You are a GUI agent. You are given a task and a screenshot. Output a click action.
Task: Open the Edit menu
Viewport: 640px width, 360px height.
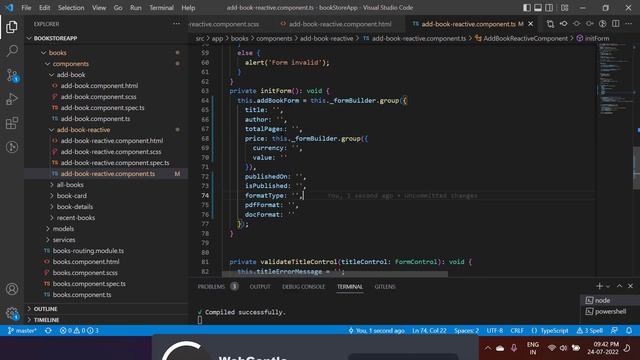[x=44, y=8]
